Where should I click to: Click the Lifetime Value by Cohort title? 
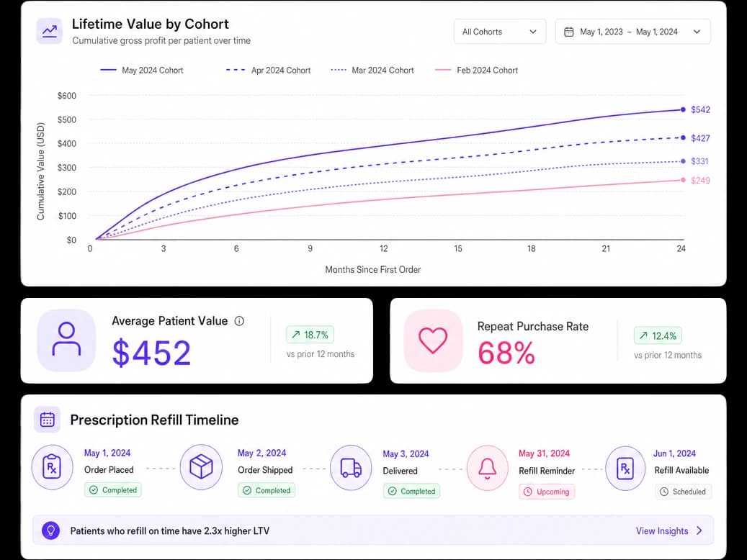[150, 24]
